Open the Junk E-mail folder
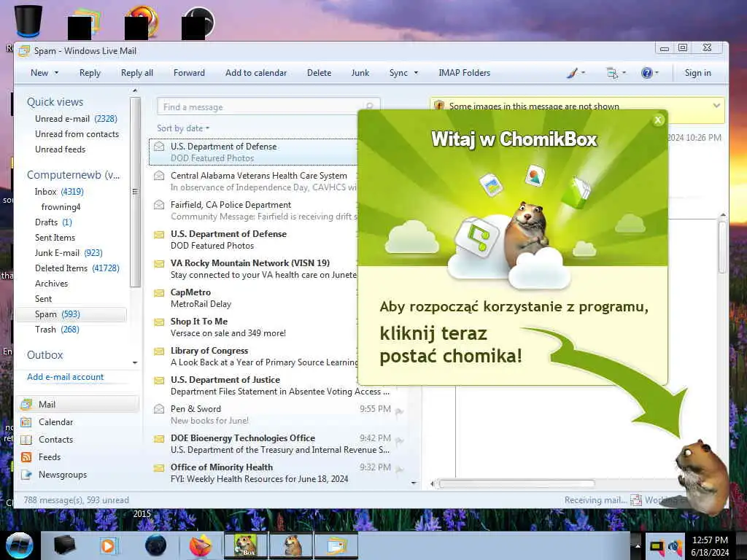This screenshot has width=747, height=560. point(69,253)
